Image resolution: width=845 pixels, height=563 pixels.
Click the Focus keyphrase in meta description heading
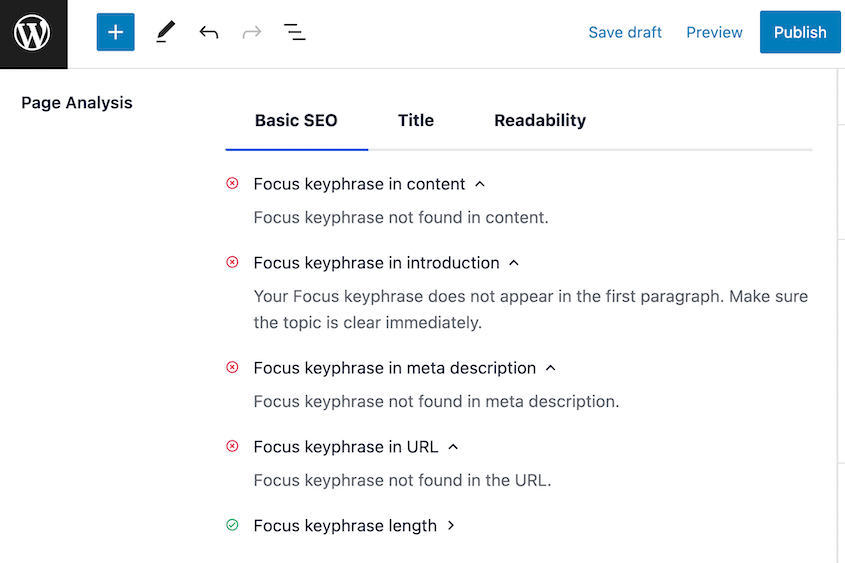(x=395, y=368)
